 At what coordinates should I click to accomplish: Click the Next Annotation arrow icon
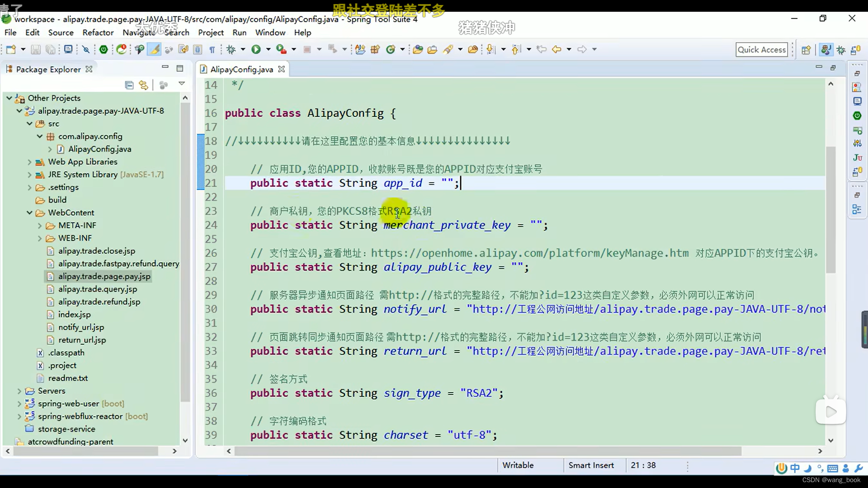(491, 49)
